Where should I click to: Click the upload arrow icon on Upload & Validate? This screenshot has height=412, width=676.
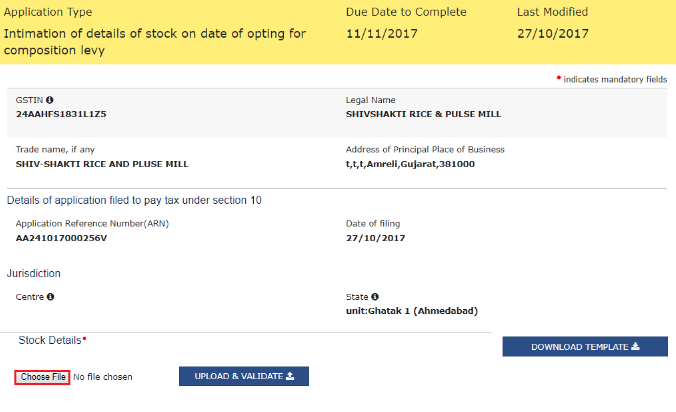click(x=290, y=377)
